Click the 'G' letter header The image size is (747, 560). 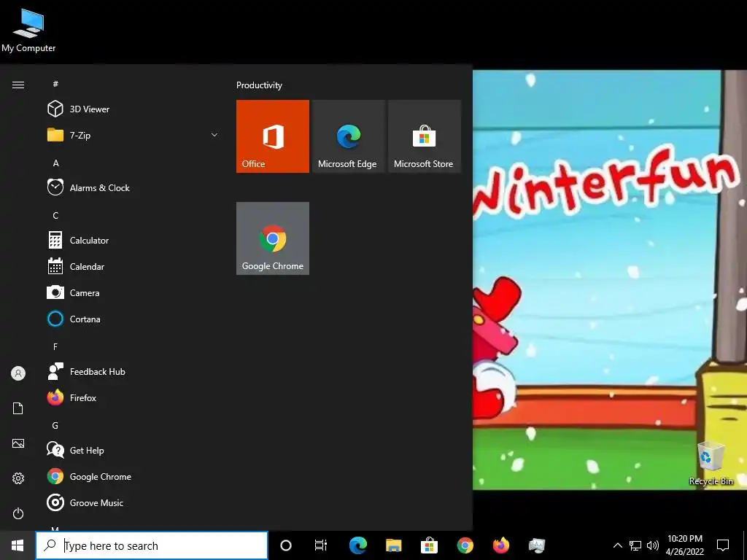coord(55,426)
